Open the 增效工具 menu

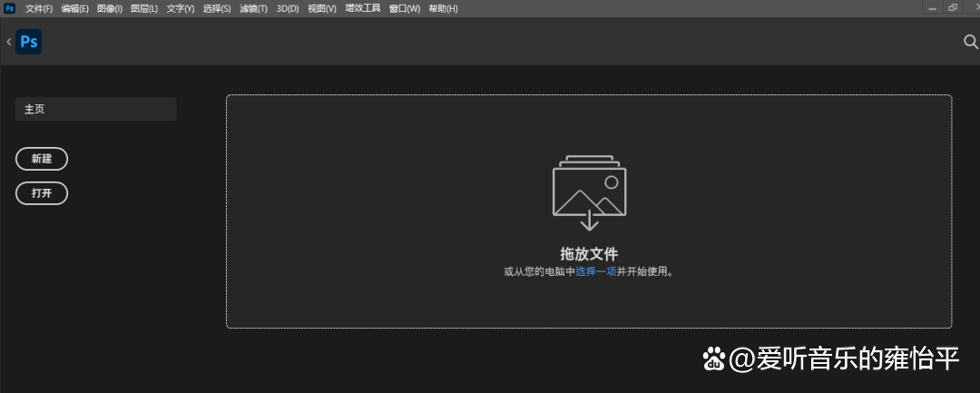click(x=363, y=9)
